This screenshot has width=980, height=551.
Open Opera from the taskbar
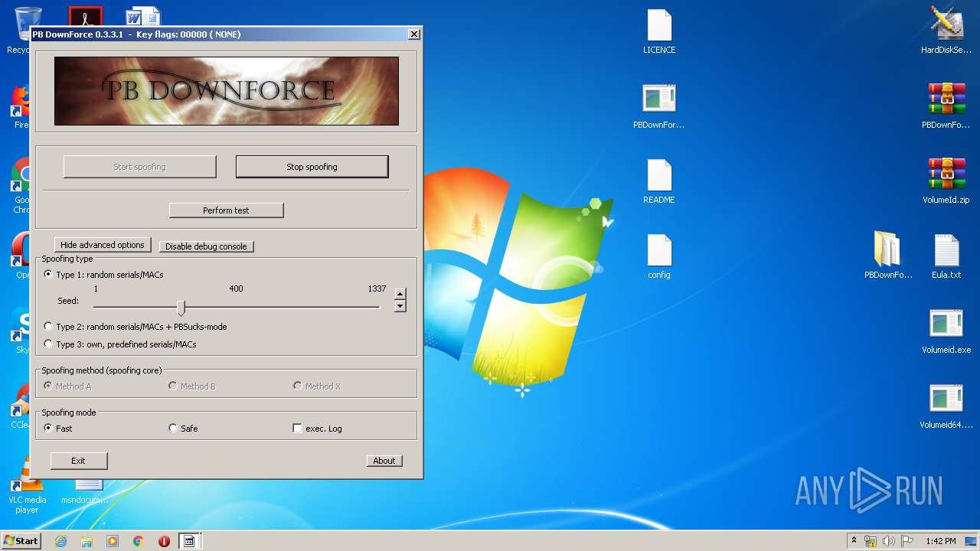(x=164, y=541)
